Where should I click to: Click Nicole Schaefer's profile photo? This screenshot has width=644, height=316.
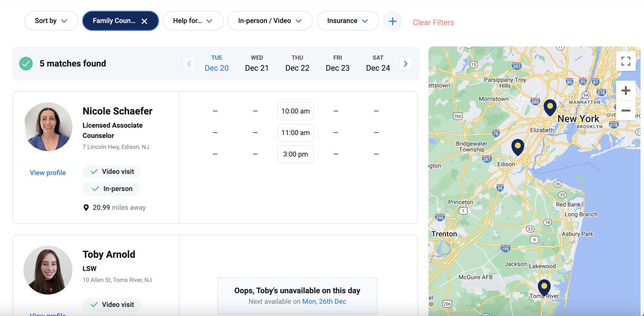coord(48,127)
